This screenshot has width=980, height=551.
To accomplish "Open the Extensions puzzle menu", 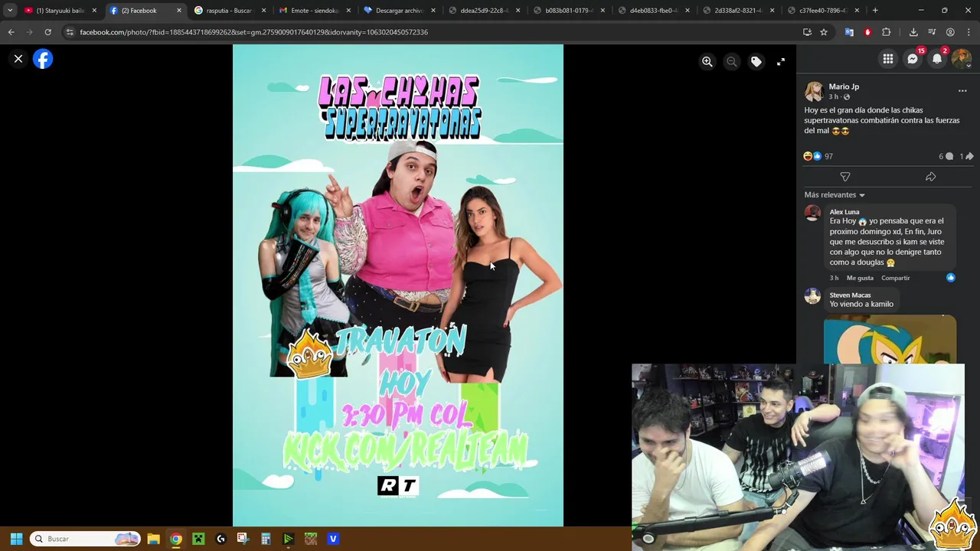I will (x=887, y=32).
